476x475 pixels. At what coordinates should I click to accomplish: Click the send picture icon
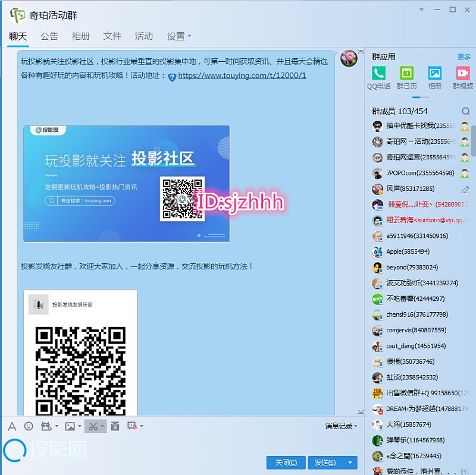[70, 426]
